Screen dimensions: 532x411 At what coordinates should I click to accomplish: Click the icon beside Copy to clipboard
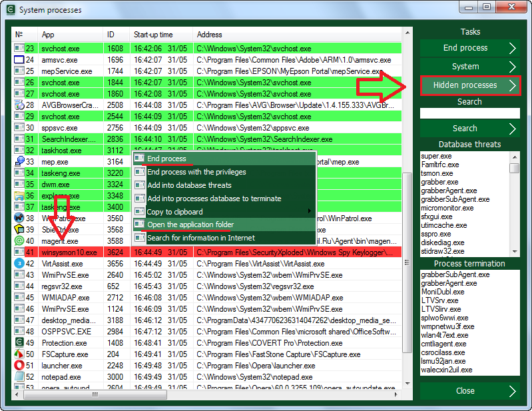tap(139, 211)
